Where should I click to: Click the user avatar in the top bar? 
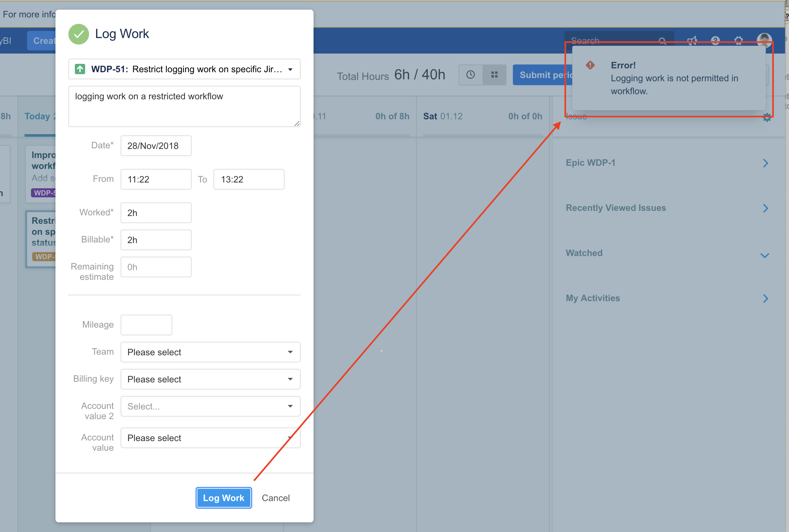point(764,41)
